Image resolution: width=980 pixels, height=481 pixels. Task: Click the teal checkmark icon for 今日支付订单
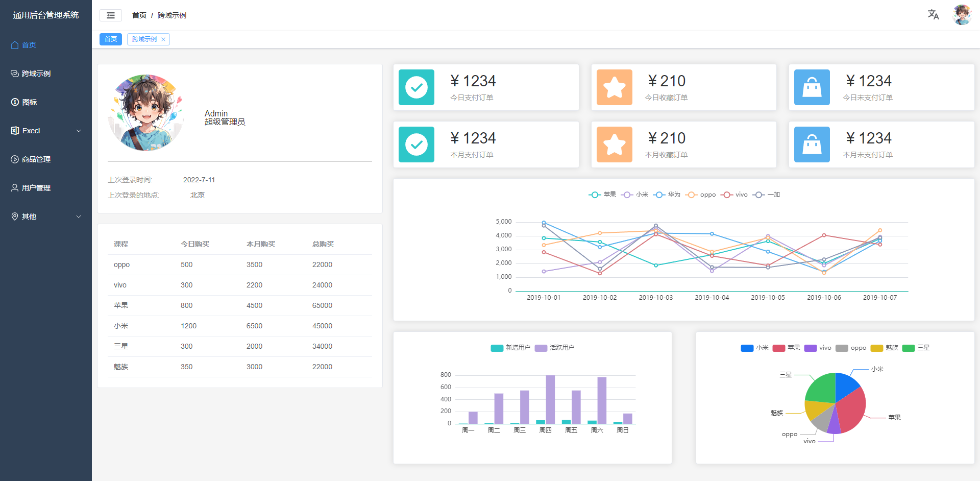coord(416,87)
